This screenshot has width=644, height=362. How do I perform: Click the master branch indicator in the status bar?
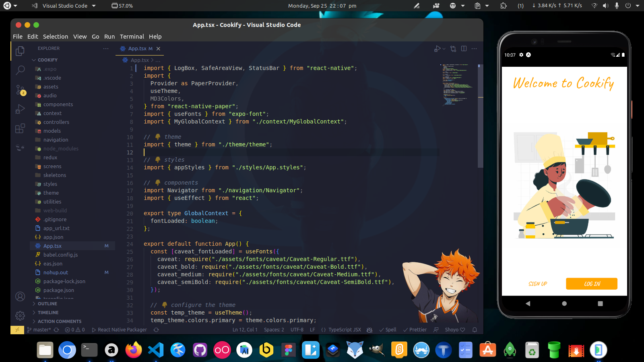[x=39, y=330]
